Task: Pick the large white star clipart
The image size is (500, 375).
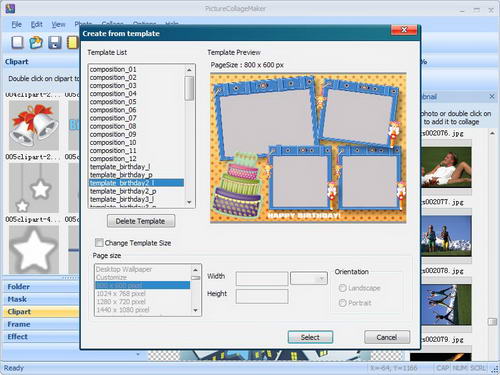Action: pos(34,249)
